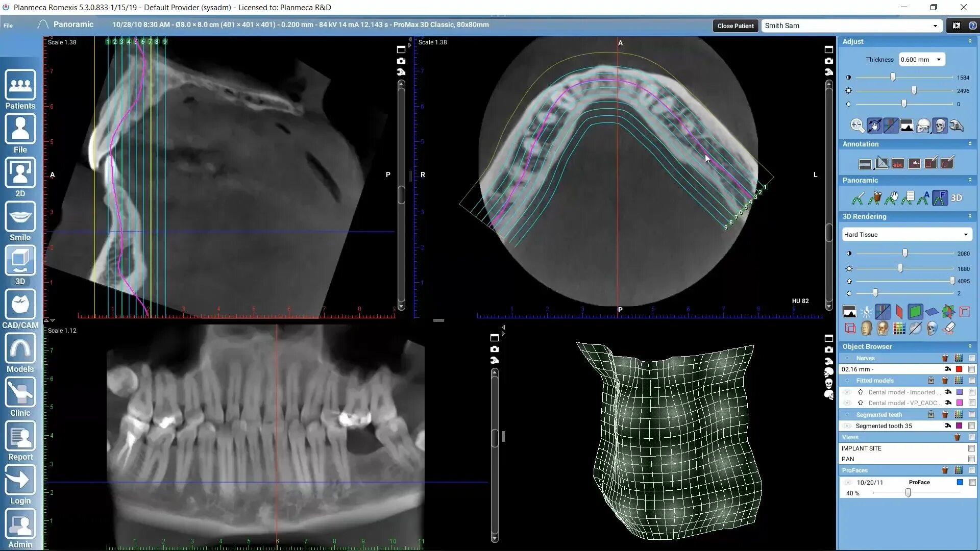This screenshot has width=980, height=551.
Task: Select the move panoramic curve hand tool
Action: point(891,198)
